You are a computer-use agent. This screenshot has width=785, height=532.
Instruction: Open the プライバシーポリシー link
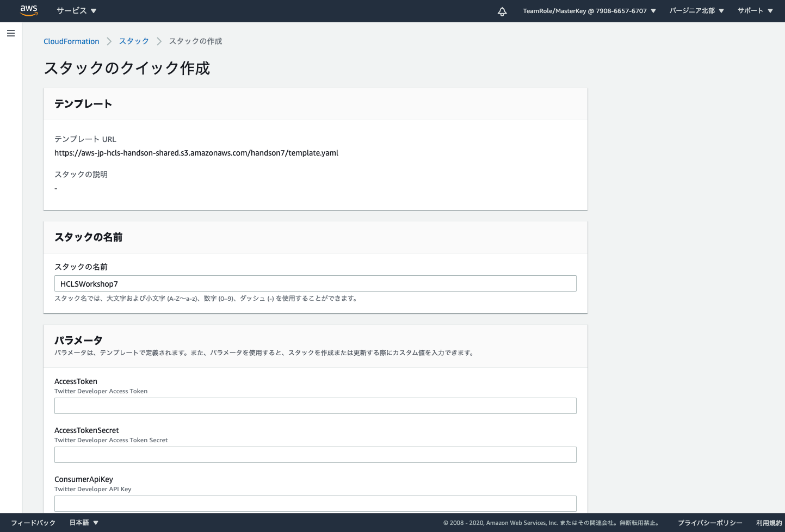[x=710, y=523]
